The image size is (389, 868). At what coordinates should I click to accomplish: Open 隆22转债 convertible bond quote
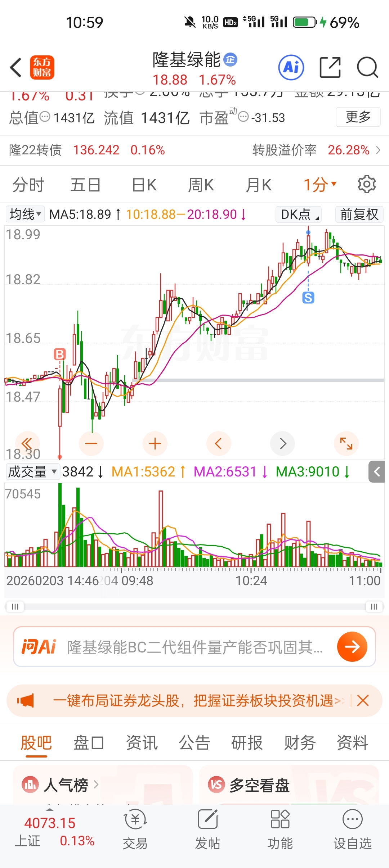pos(87,150)
